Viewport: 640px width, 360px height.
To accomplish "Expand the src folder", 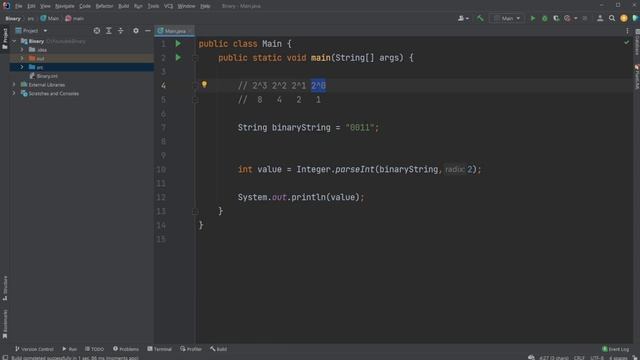I will [x=22, y=67].
